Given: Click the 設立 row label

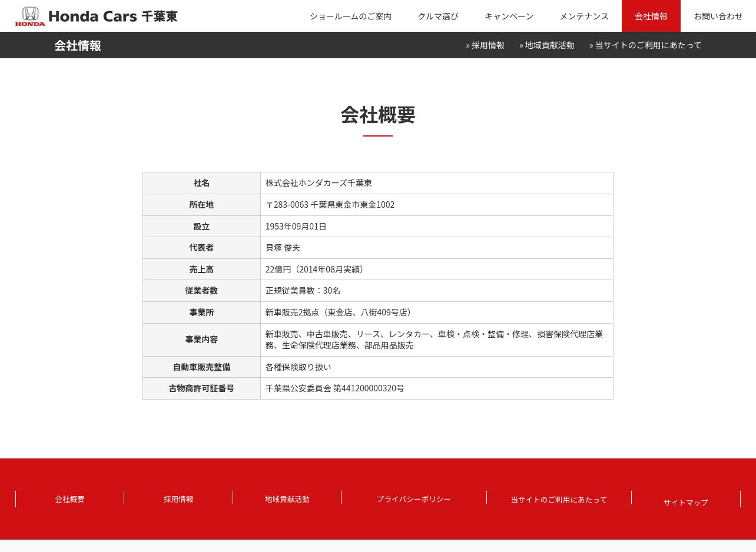Looking at the screenshot, I should [x=201, y=227].
